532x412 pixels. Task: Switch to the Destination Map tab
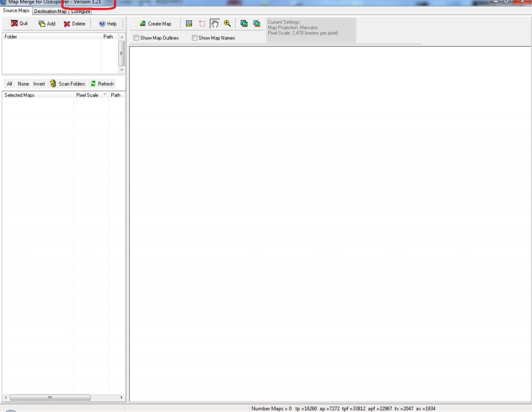coord(50,12)
